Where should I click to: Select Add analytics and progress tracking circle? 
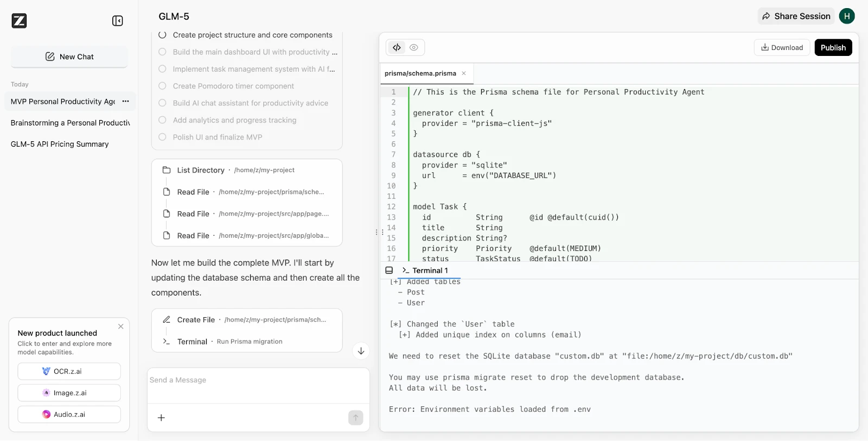point(162,120)
